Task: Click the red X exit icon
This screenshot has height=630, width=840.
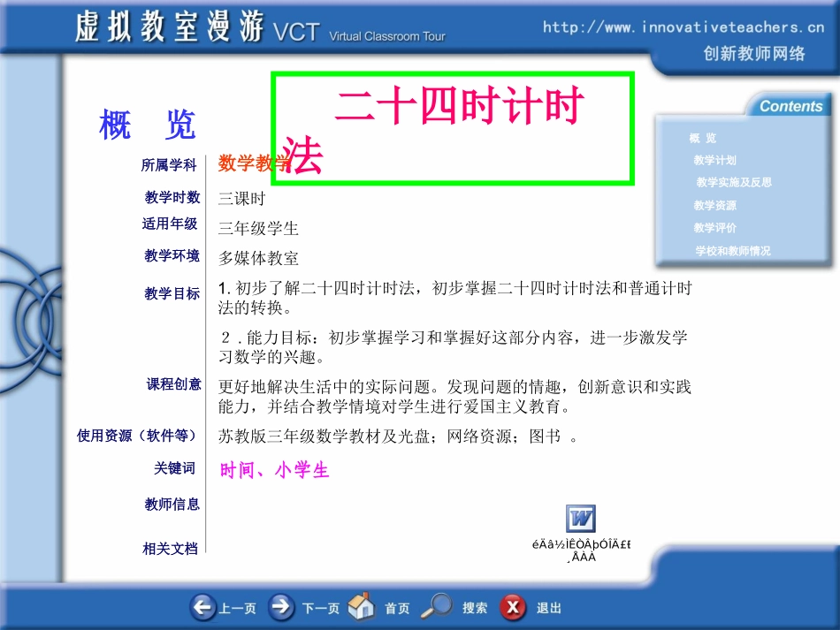Action: click(x=513, y=608)
